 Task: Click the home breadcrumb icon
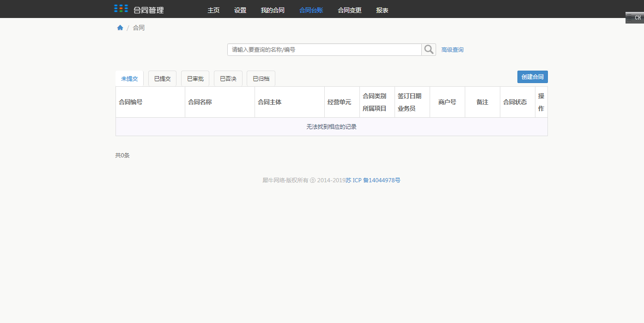tap(120, 28)
